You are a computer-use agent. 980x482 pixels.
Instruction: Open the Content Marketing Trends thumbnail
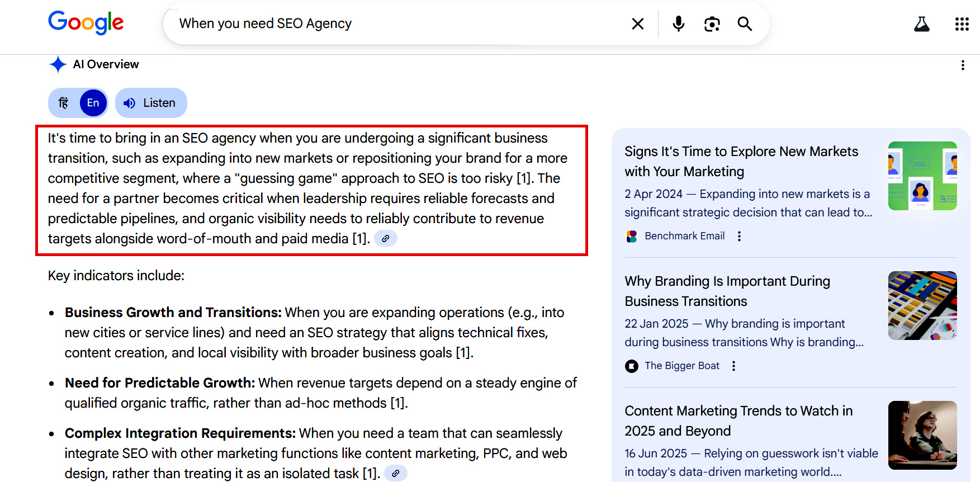tap(922, 435)
